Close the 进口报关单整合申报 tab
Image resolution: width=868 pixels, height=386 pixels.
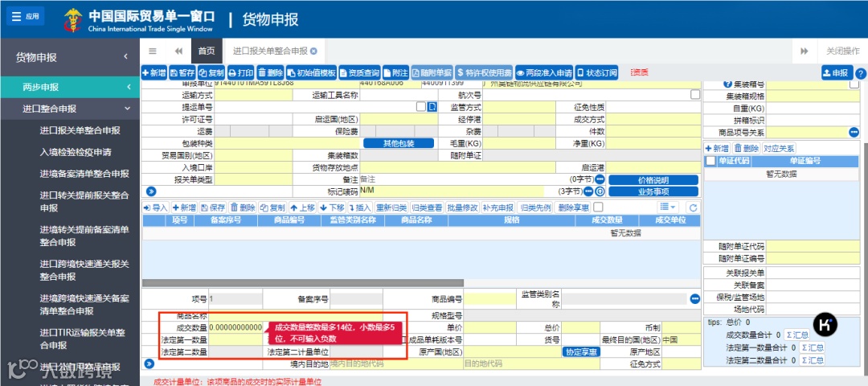pos(314,51)
